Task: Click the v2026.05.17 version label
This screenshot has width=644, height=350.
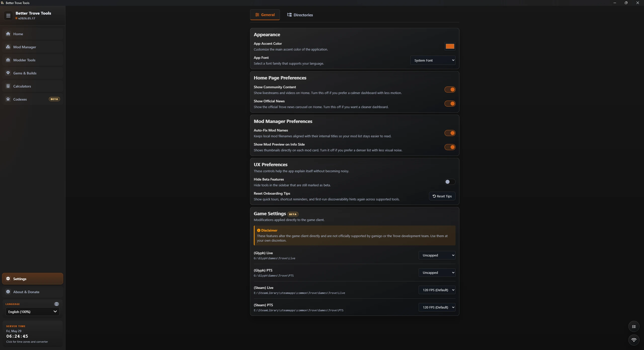Action: point(27,18)
